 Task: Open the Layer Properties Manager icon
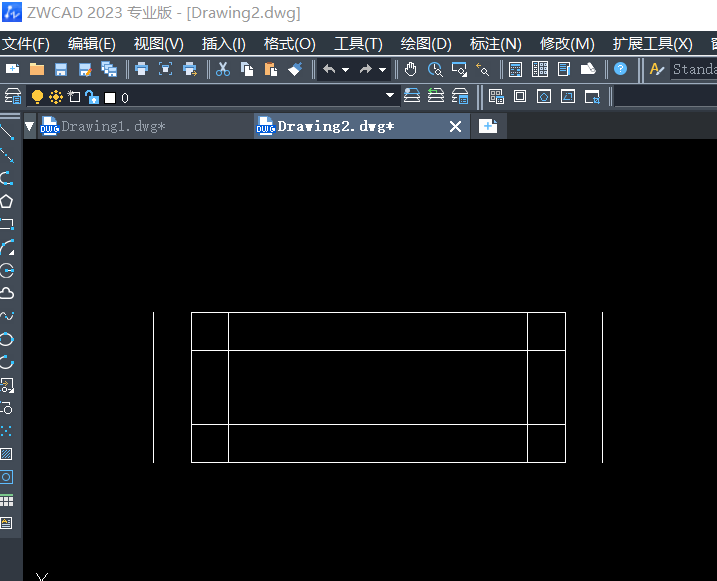13,96
